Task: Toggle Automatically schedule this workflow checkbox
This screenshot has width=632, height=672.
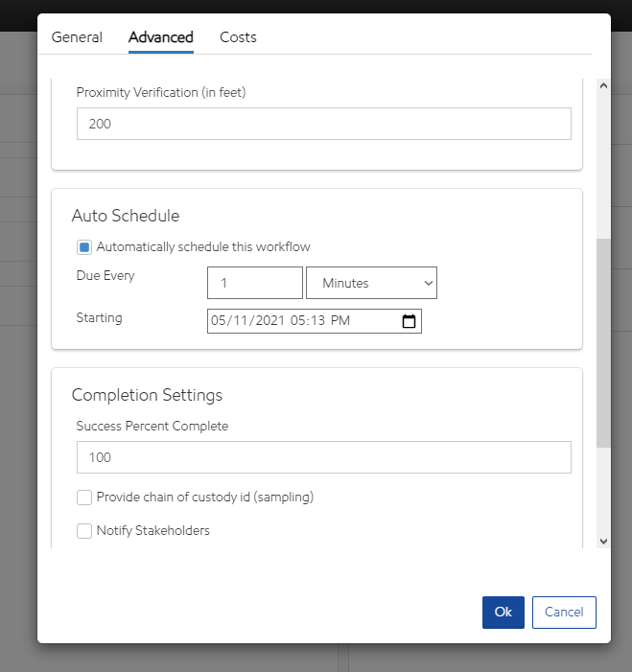Action: [84, 247]
